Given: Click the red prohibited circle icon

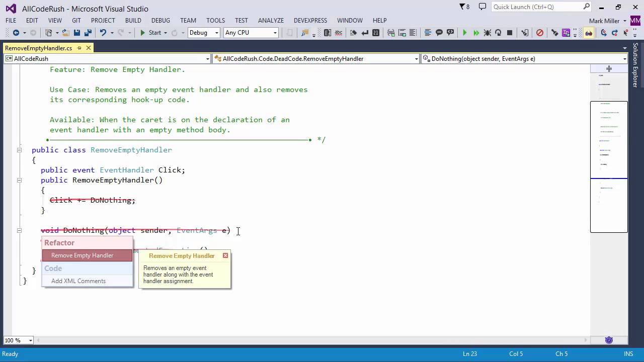Looking at the screenshot, I should coord(540,33).
